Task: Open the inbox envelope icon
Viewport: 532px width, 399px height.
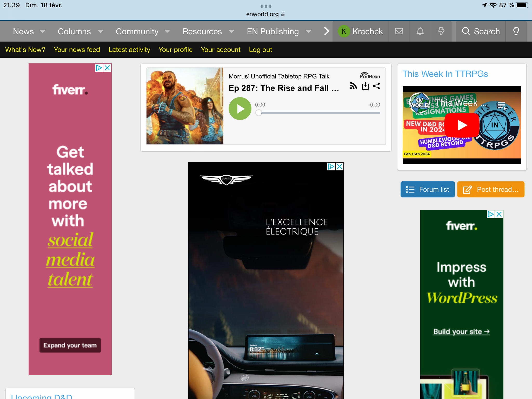Action: 399,31
